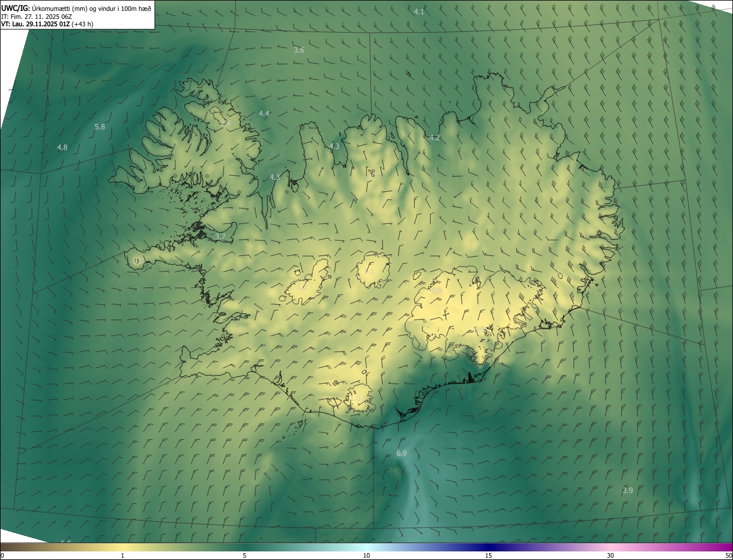Click the 5 tick label on color scale
This screenshot has height=560, width=733.
[245, 556]
